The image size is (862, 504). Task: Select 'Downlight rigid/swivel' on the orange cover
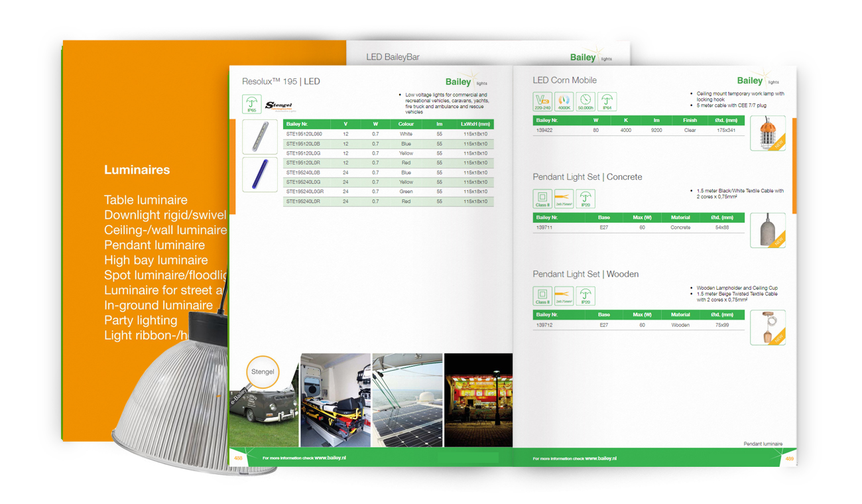pos(165,215)
